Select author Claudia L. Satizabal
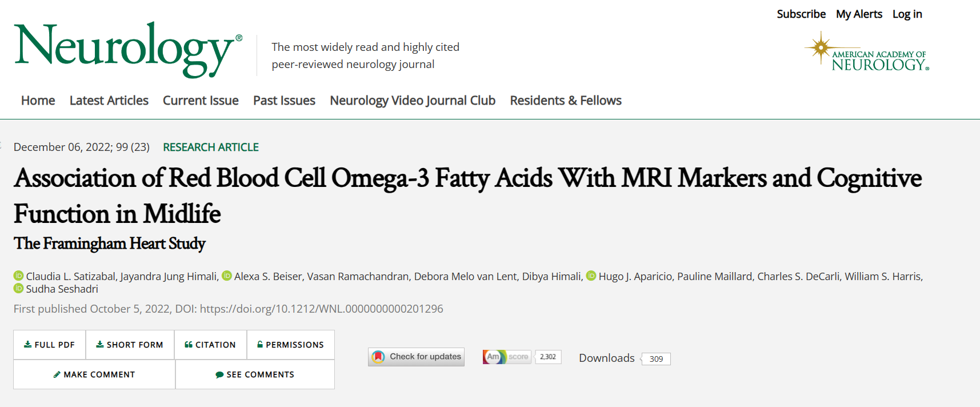Viewport: 980px width, 407px height. click(x=71, y=276)
